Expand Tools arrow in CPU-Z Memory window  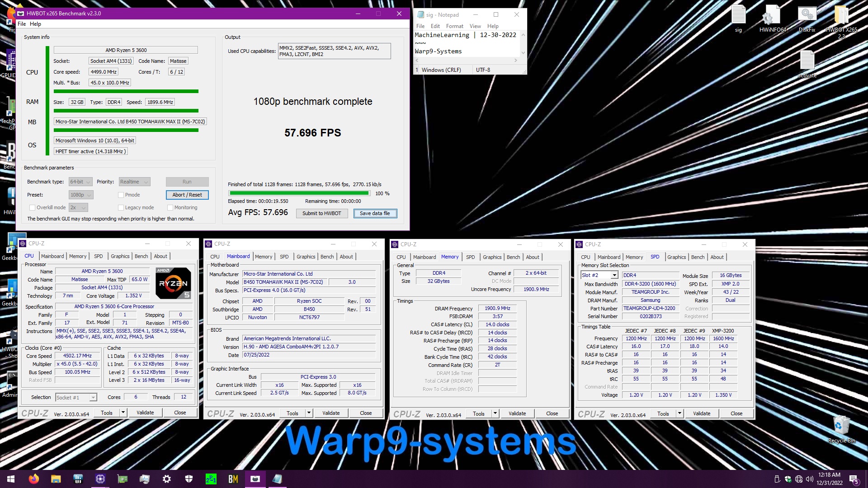coord(495,413)
